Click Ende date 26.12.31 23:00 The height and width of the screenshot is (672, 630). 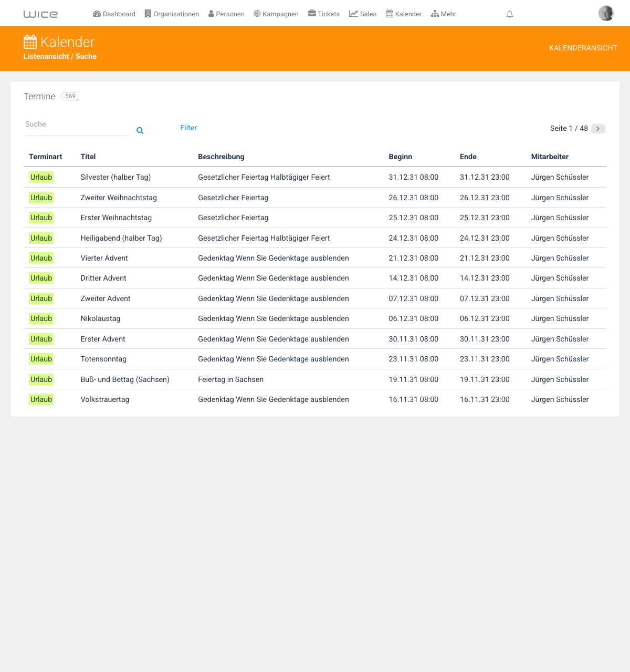point(485,198)
